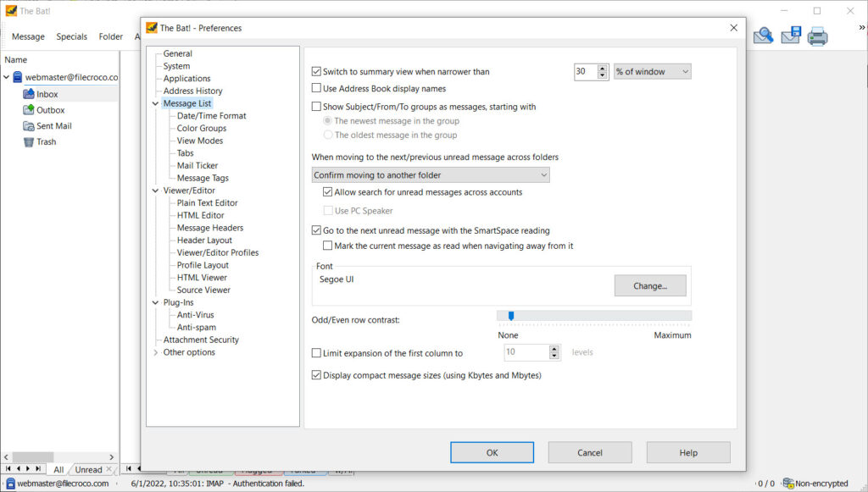
Task: Close the Preferences dialog
Action: (733, 28)
